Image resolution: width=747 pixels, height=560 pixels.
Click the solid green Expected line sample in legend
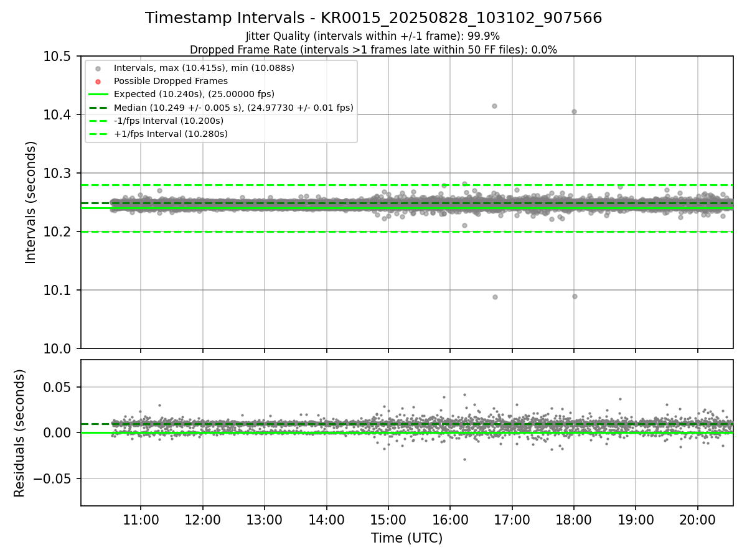98,94
